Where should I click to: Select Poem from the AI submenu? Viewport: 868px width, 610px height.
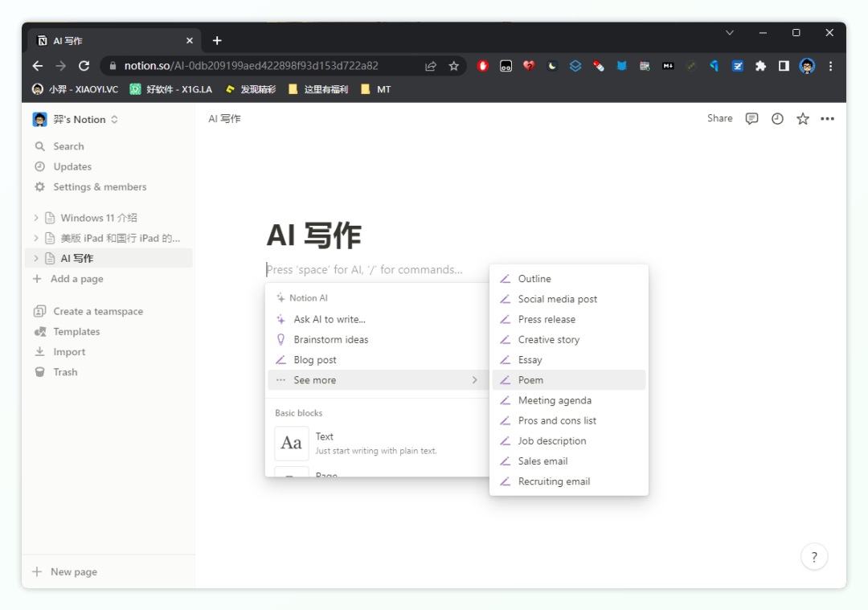point(530,380)
